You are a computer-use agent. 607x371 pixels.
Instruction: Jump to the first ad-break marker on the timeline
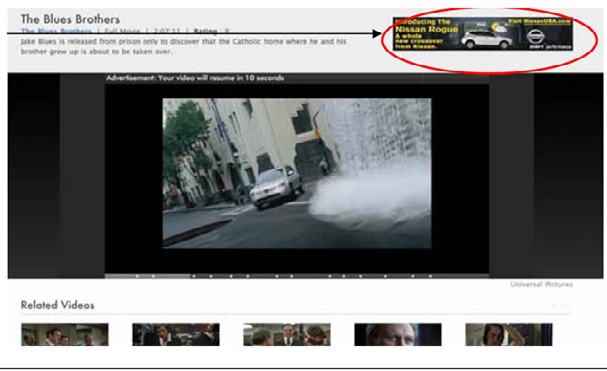pos(137,276)
